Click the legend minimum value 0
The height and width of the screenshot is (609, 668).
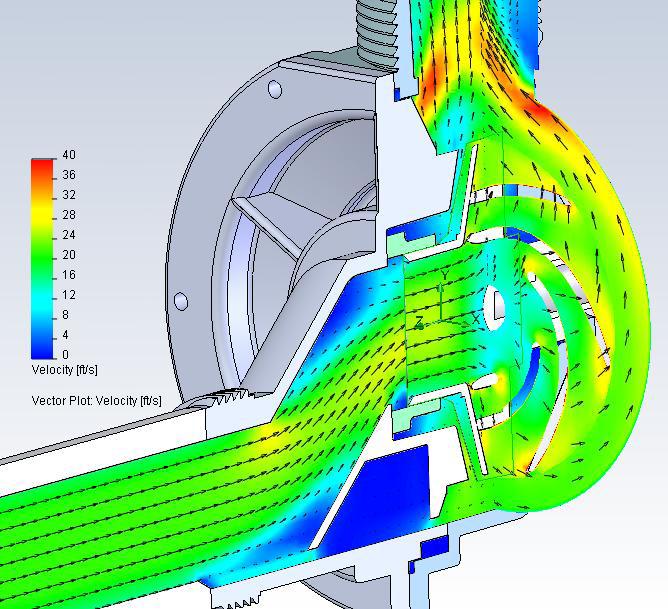pos(66,355)
